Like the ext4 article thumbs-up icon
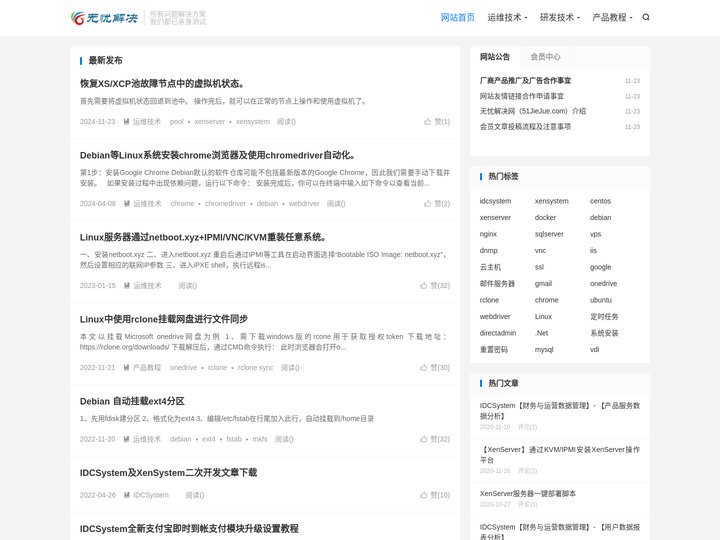Image resolution: width=720 pixels, height=540 pixels. point(423,439)
